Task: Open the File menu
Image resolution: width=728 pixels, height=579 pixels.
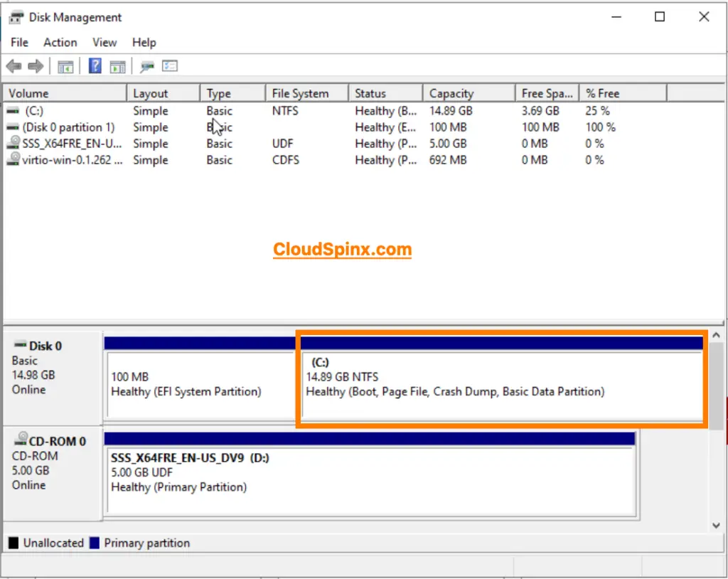Action: pyautogui.click(x=18, y=42)
